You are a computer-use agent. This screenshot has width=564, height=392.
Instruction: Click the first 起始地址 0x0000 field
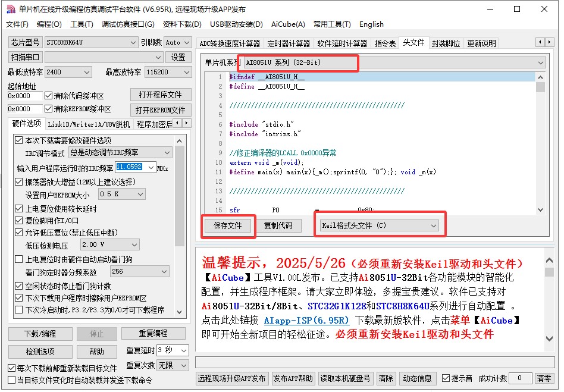[24, 96]
